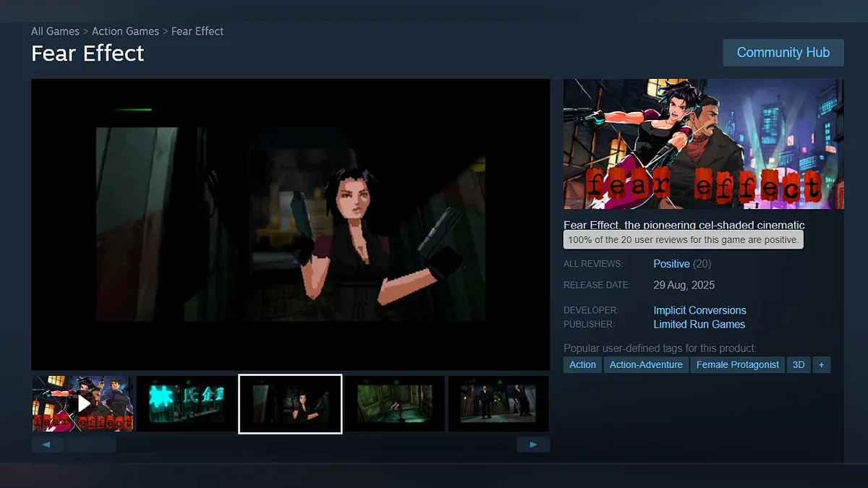Click the right scroll arrow under thumbnails
Screen dimensions: 868x488
pos(533,445)
